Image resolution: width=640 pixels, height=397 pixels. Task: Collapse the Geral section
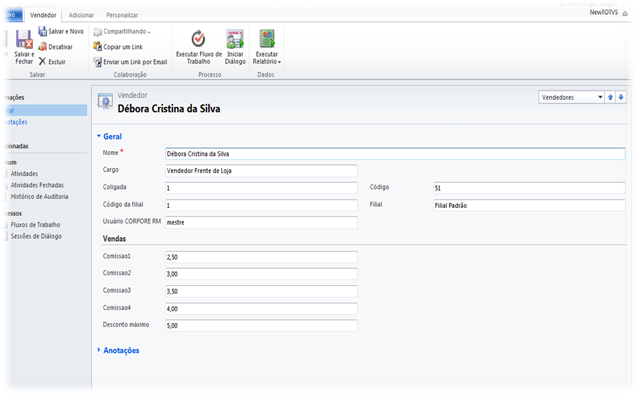(x=109, y=136)
